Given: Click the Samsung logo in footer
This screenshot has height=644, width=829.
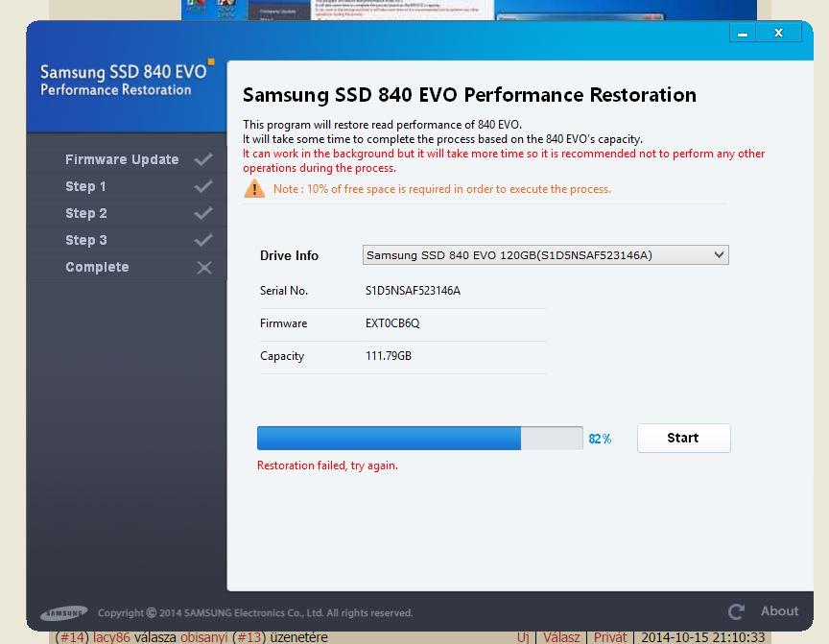Looking at the screenshot, I should click(64, 612).
